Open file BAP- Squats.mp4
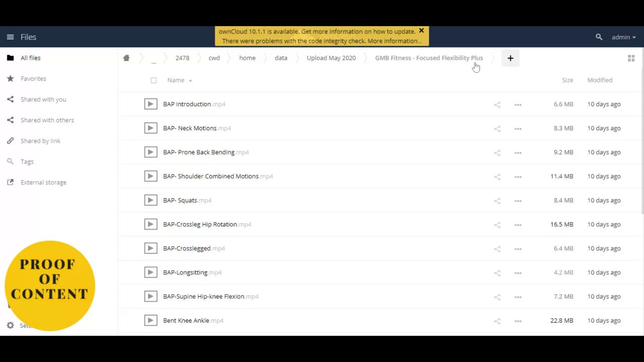Viewport: 644px width, 362px height. [187, 200]
